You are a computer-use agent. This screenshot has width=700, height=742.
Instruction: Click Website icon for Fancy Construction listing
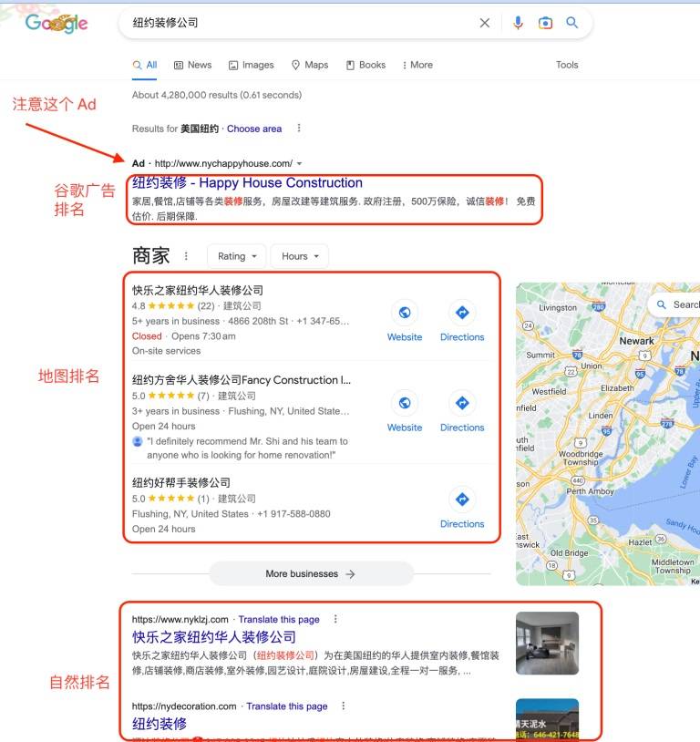pyautogui.click(x=405, y=403)
